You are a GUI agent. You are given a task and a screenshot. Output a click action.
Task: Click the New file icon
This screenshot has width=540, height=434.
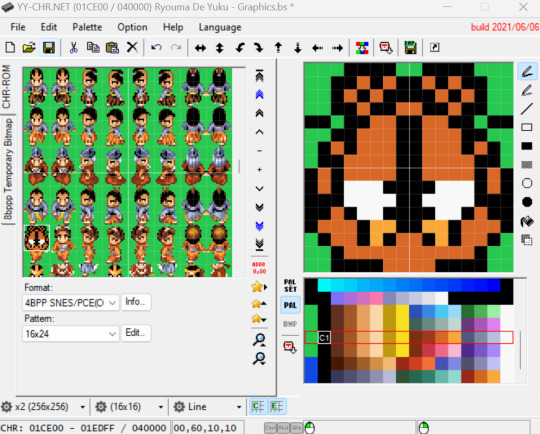[10, 48]
